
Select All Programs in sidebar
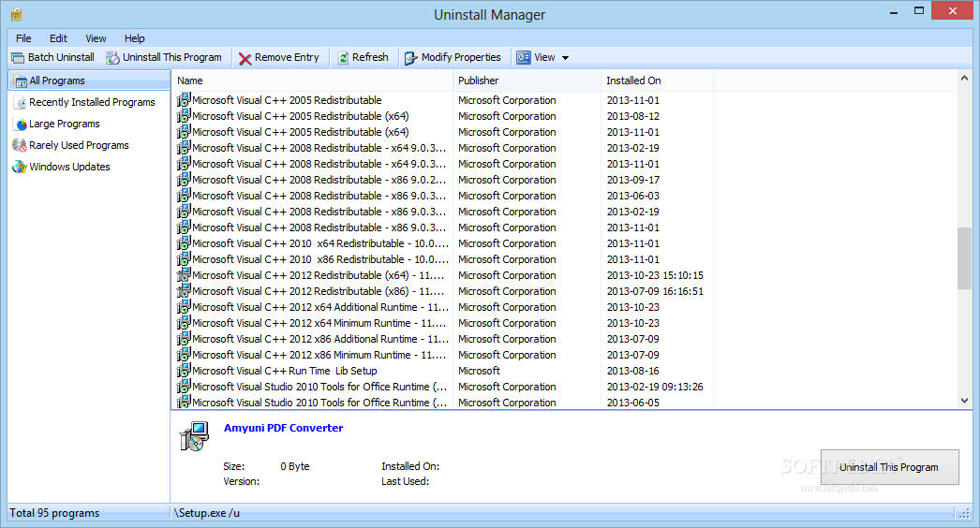[89, 81]
